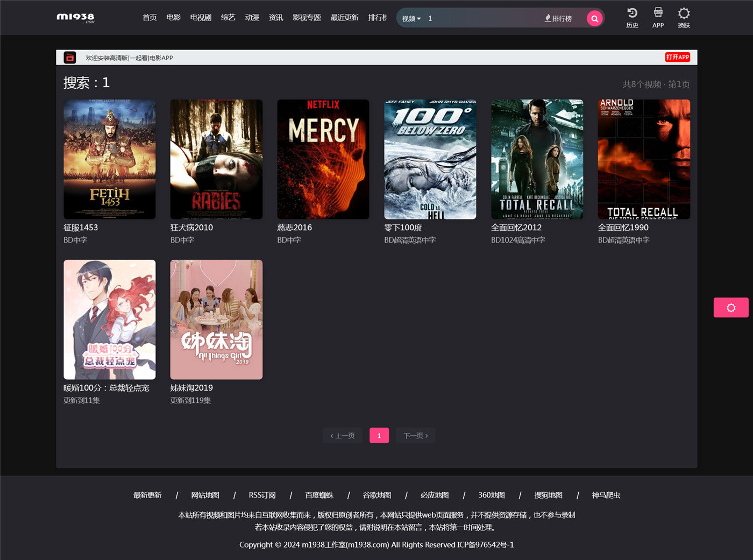Open the 影视专题 menu item
Image resolution: width=753 pixels, height=560 pixels.
307,18
